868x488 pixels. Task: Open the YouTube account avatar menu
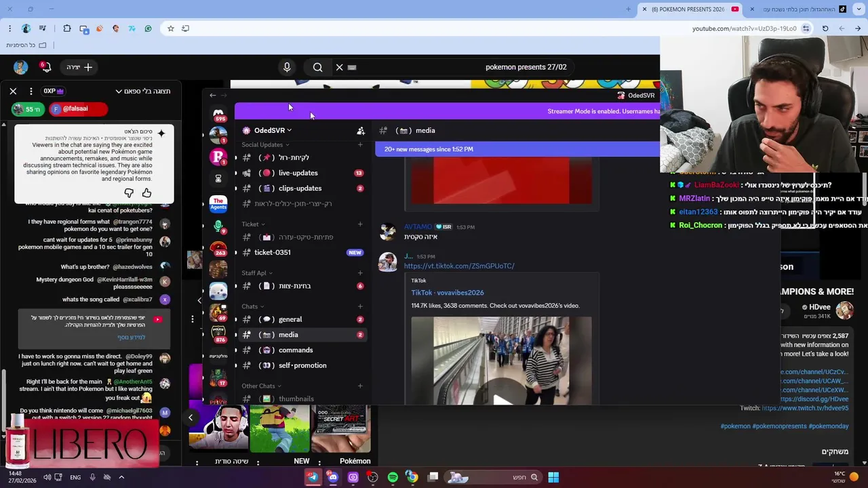pyautogui.click(x=20, y=66)
